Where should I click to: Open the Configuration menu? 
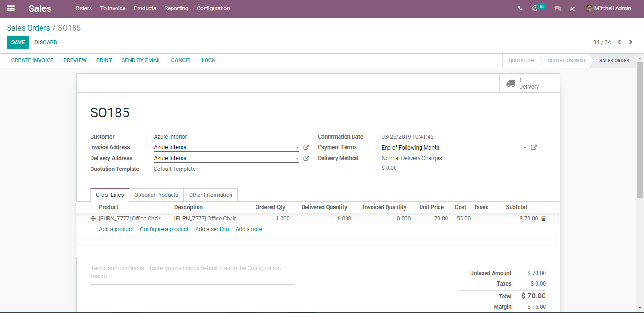(x=213, y=8)
